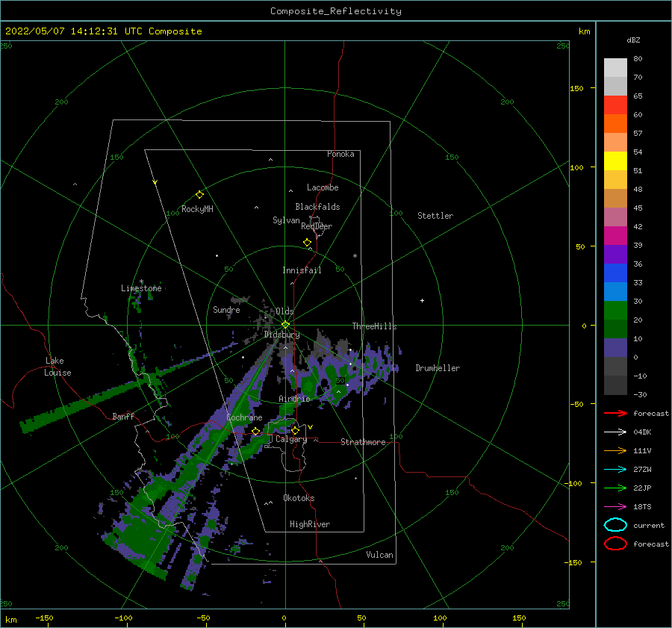
Task: Click the yellow radar-site diamond at Olds
Action: click(285, 325)
